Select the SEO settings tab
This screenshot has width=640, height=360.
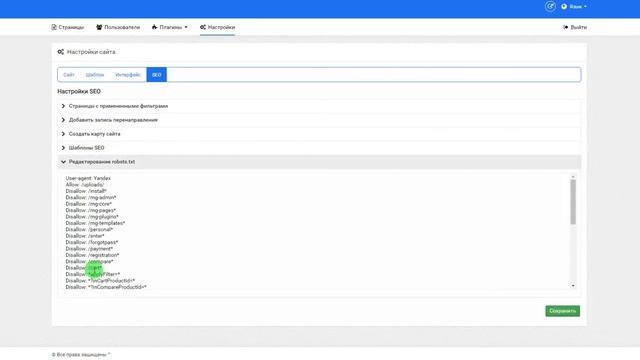(157, 75)
